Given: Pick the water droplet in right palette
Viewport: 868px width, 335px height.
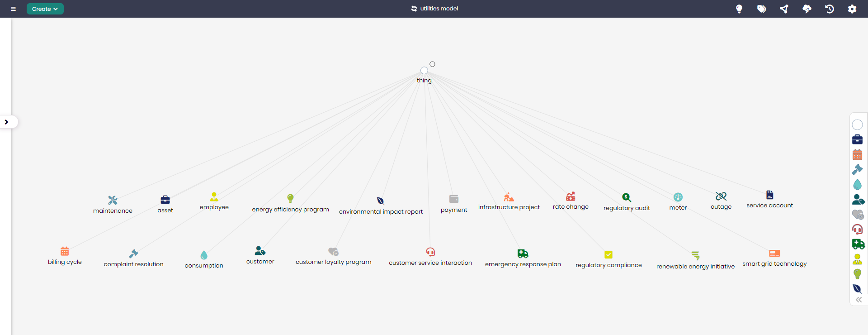Looking at the screenshot, I should (x=857, y=184).
